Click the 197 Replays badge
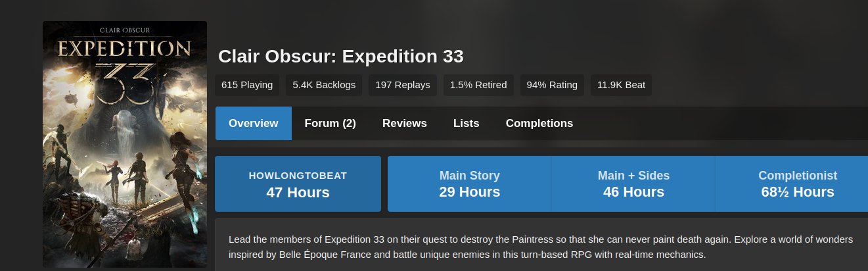 (x=403, y=85)
